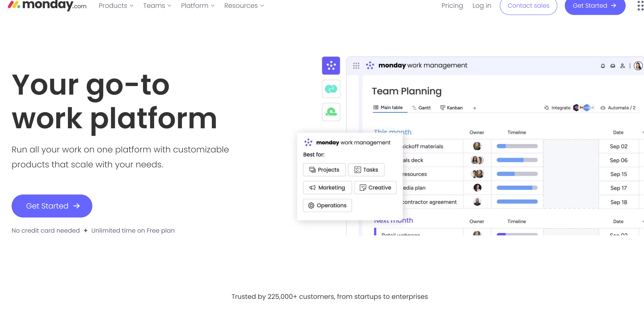Click the contractor agreement item name
Image resolution: width=644 pixels, height=314 pixels.
coord(430,202)
